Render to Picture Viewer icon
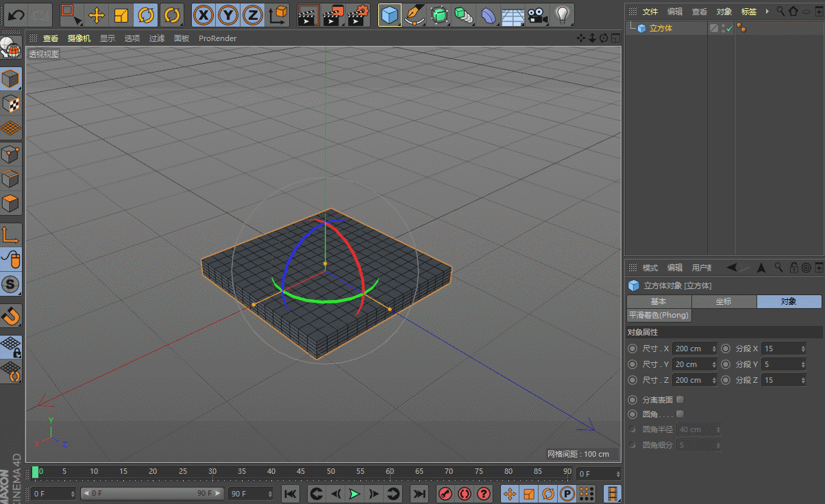This screenshot has width=825, height=504. 334,14
